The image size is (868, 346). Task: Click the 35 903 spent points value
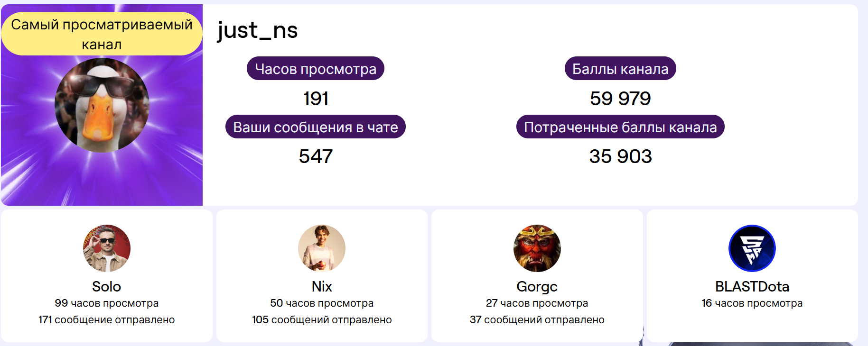(x=620, y=156)
